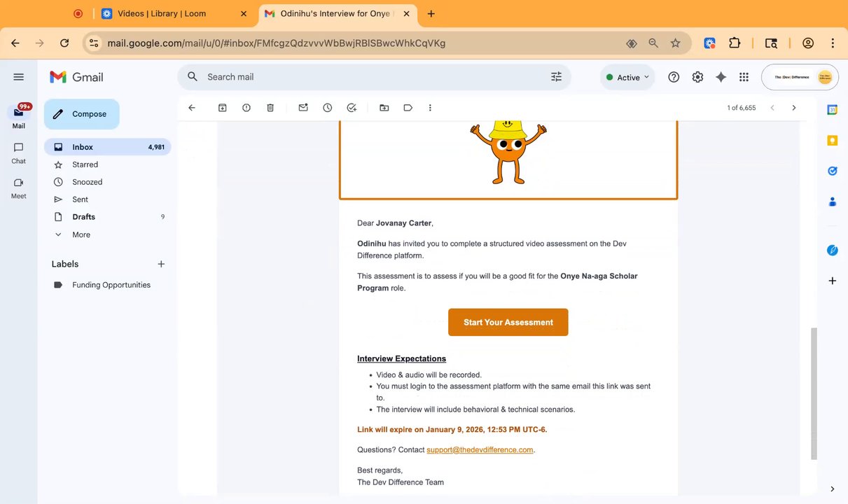The width and height of the screenshot is (848, 504).
Task: Open browser extensions puzzle icon
Action: point(735,43)
